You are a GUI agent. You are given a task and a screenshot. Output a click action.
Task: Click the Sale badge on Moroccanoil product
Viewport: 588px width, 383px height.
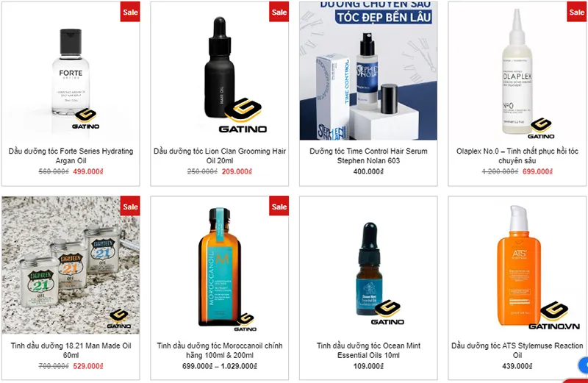tap(279, 206)
